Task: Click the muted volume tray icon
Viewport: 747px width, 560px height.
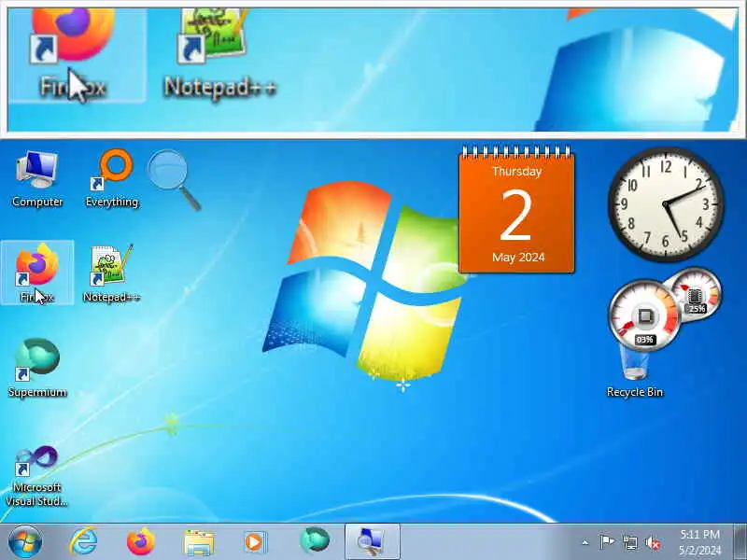Action: click(653, 542)
